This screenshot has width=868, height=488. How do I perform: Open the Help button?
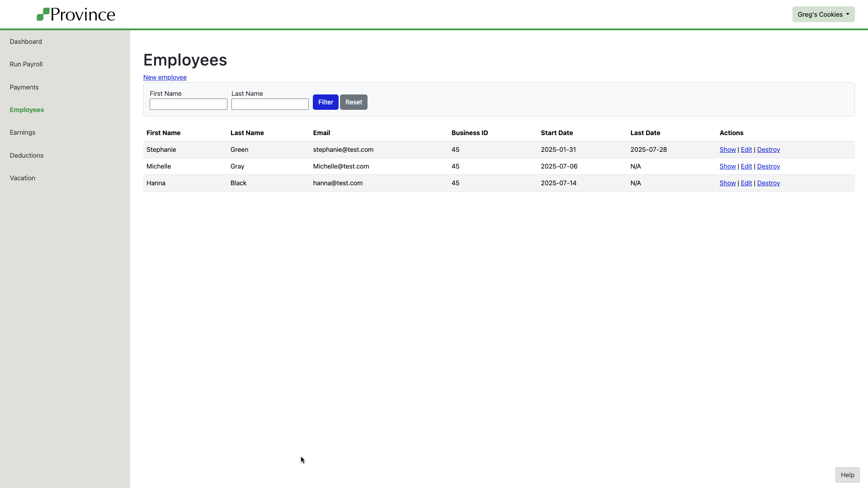847,475
